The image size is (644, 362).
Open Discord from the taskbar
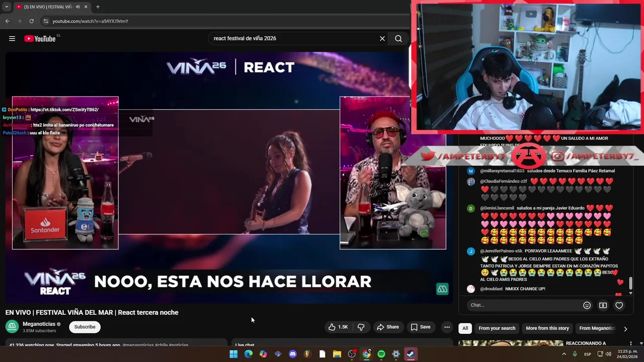(293, 354)
